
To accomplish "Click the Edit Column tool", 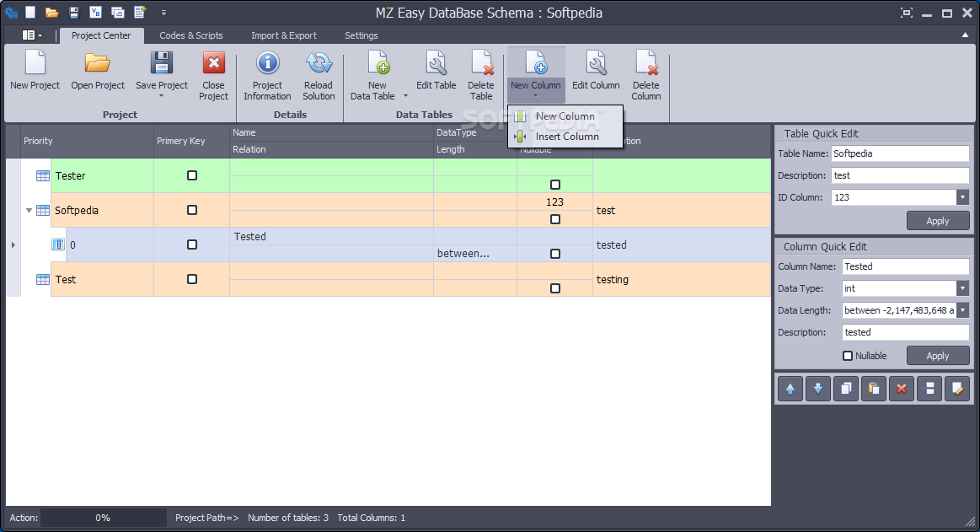I will (x=597, y=71).
